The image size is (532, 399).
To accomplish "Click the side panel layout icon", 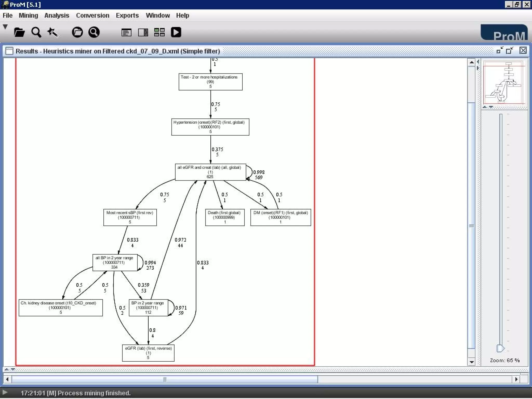I will click(143, 32).
